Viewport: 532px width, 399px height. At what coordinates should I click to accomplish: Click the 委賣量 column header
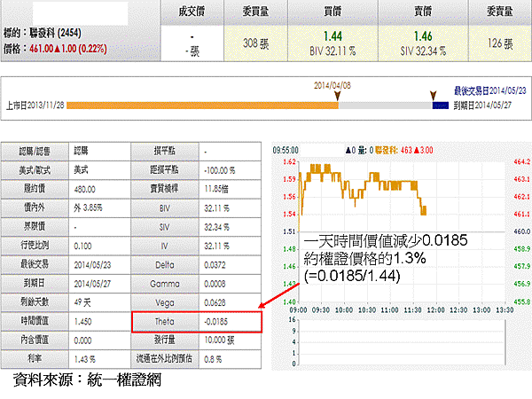coord(500,12)
